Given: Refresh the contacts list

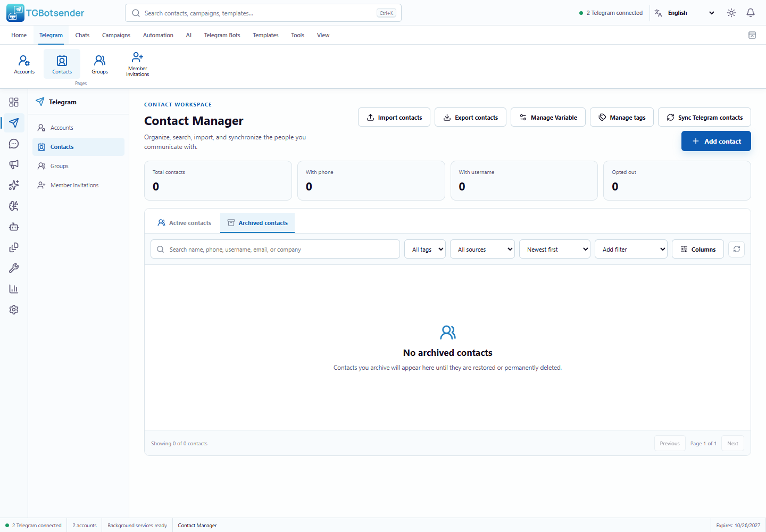Looking at the screenshot, I should (x=737, y=249).
